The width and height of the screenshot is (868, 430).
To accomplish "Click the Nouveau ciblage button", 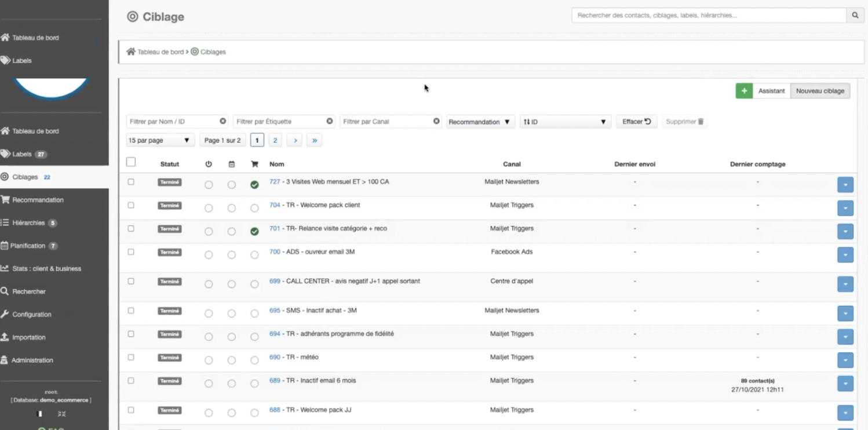I will [820, 91].
